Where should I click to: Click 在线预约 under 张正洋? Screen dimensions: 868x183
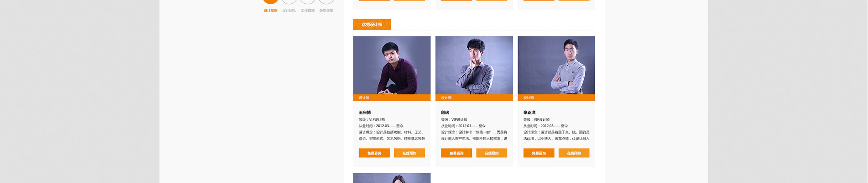click(574, 153)
